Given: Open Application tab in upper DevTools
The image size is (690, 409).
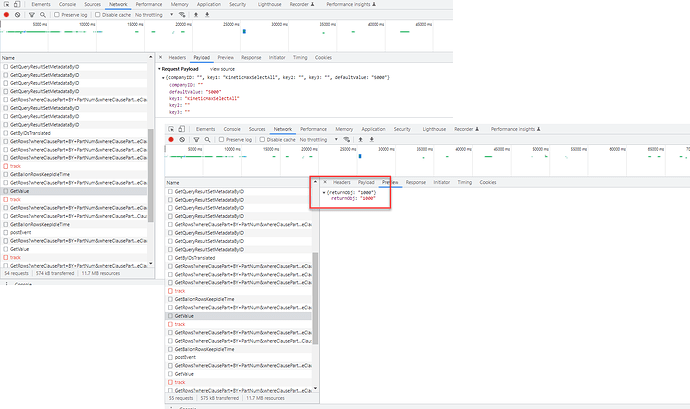Looking at the screenshot, I should [x=209, y=4].
